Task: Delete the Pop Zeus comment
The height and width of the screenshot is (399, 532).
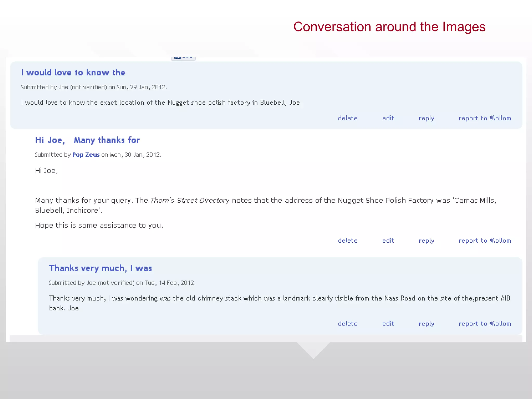Action: point(348,241)
